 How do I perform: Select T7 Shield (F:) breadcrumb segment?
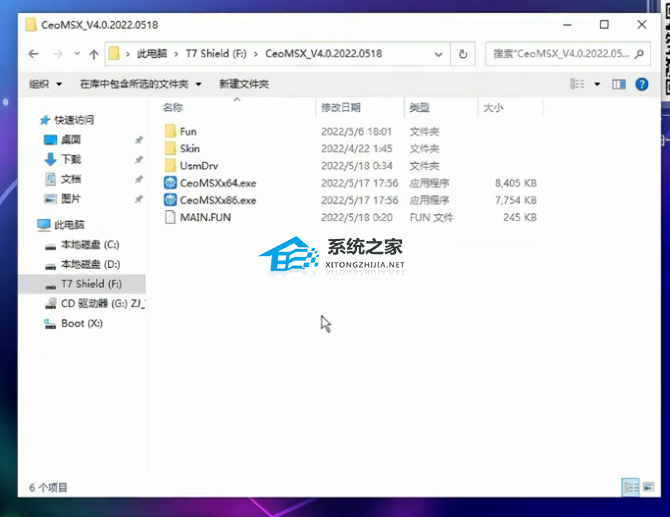coord(216,53)
